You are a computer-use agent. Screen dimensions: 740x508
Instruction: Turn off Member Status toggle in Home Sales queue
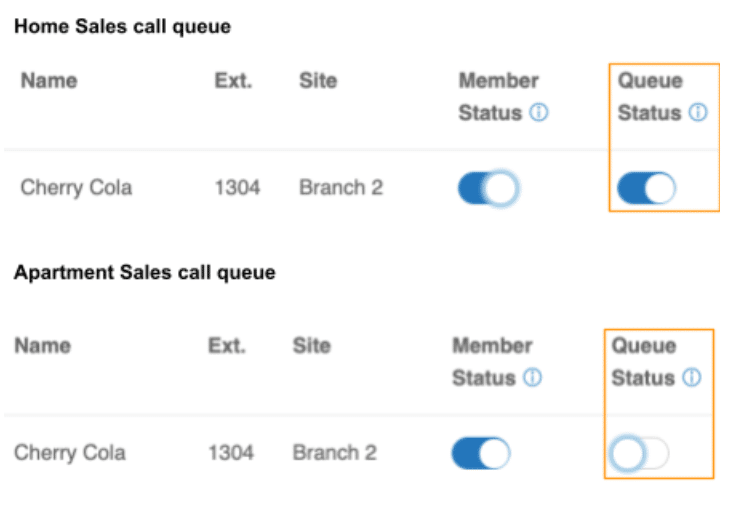[x=488, y=188]
